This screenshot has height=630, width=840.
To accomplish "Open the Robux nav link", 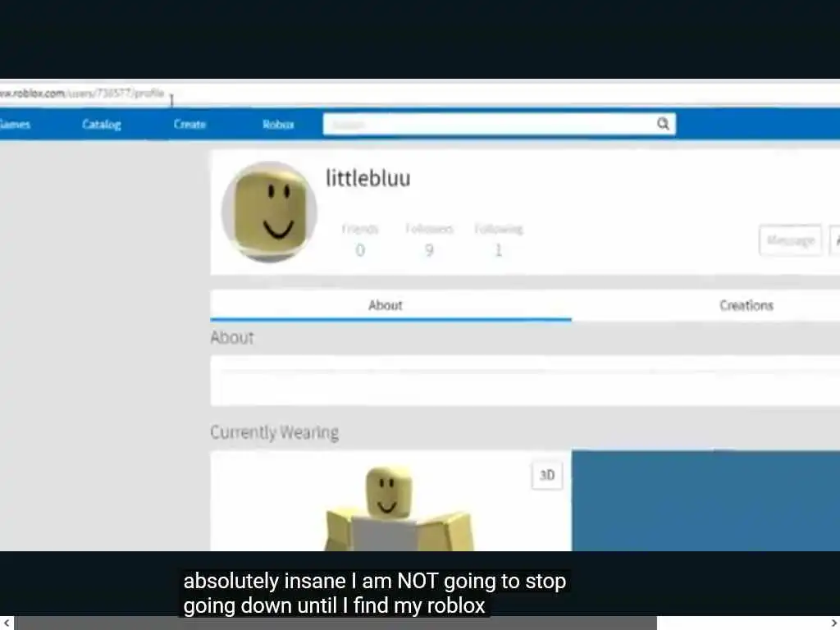I will tap(278, 125).
